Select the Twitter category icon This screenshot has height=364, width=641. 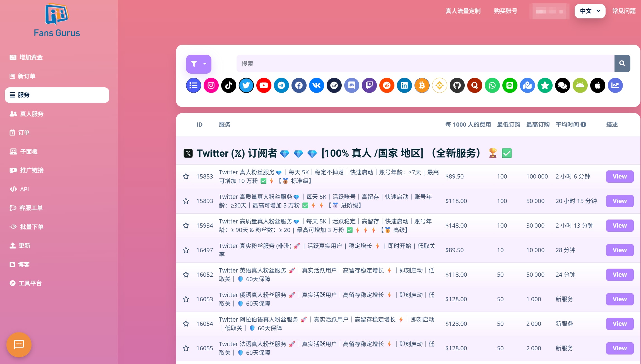(246, 85)
